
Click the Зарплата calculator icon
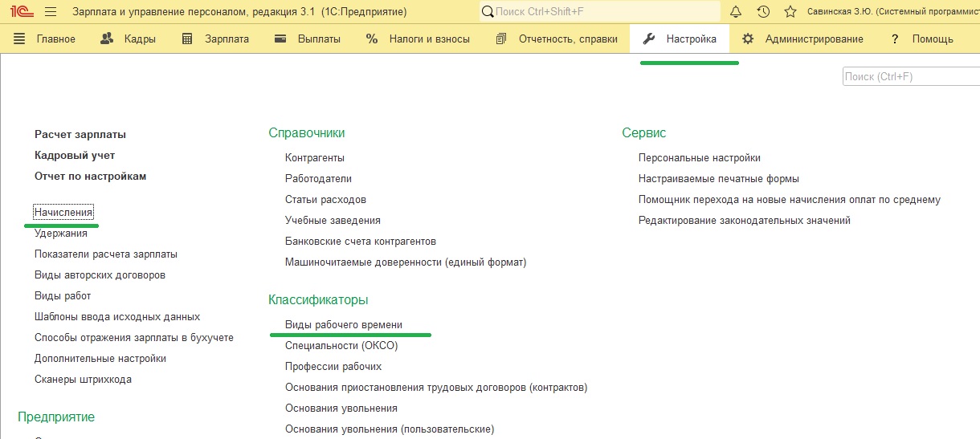(x=188, y=39)
